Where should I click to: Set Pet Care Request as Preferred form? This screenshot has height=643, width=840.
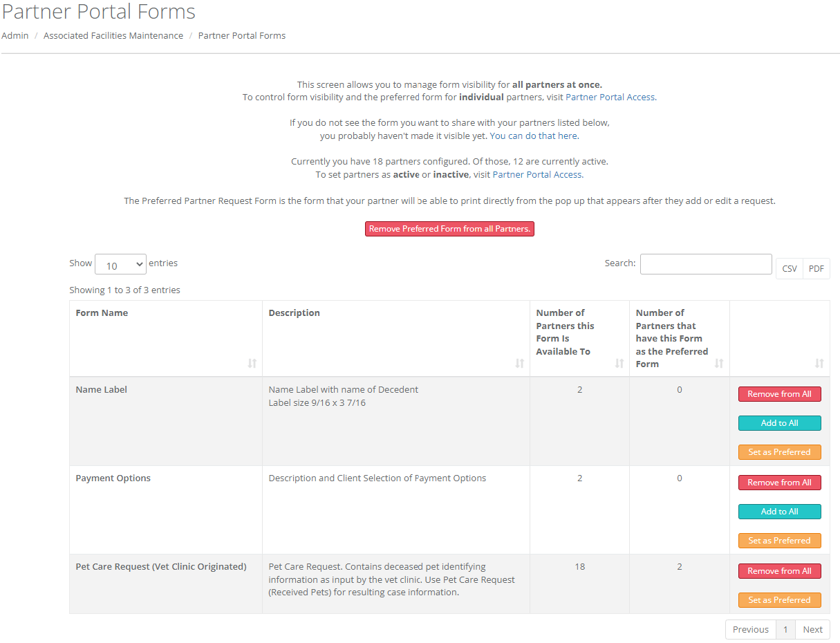tap(779, 600)
